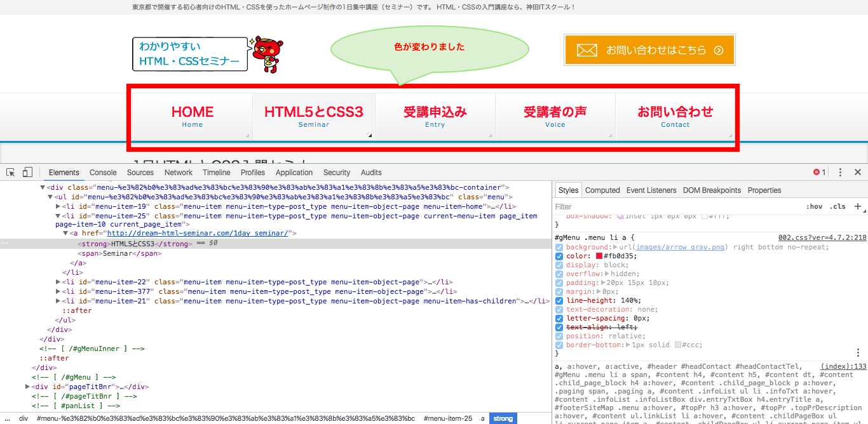This screenshot has width=868, height=424.
Task: Uncheck the line-height property checkbox
Action: pos(559,301)
